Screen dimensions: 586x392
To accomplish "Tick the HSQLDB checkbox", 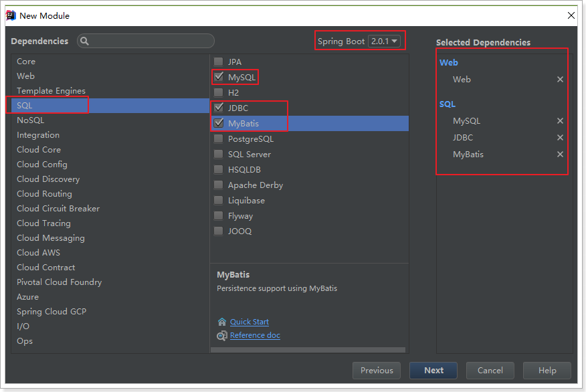I will 219,169.
